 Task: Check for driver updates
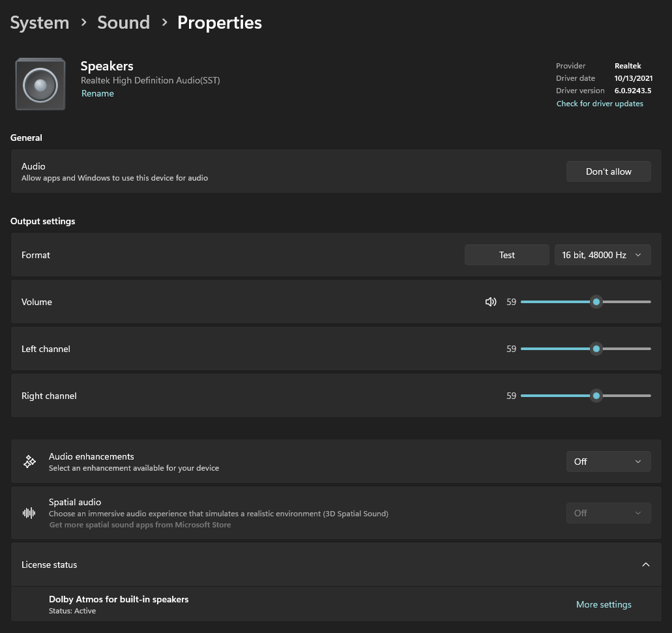point(600,104)
